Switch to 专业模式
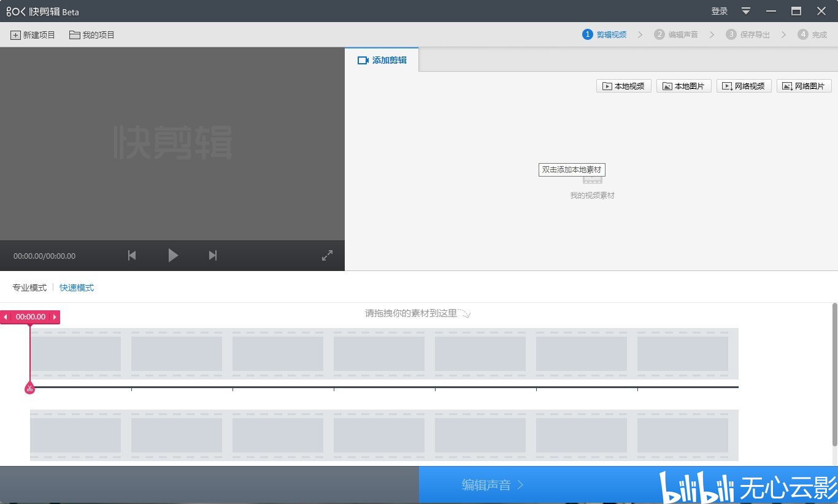Screen dimensions: 838x504 click(x=29, y=288)
